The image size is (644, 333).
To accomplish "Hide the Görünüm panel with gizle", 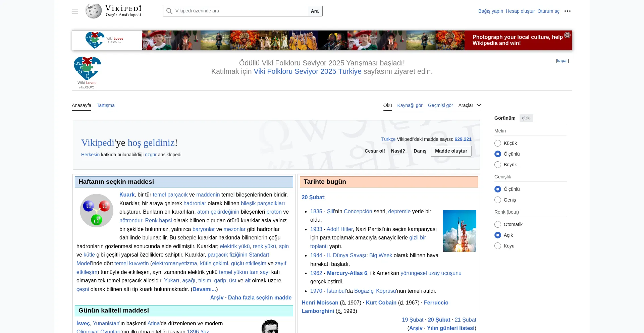I will tap(526, 118).
